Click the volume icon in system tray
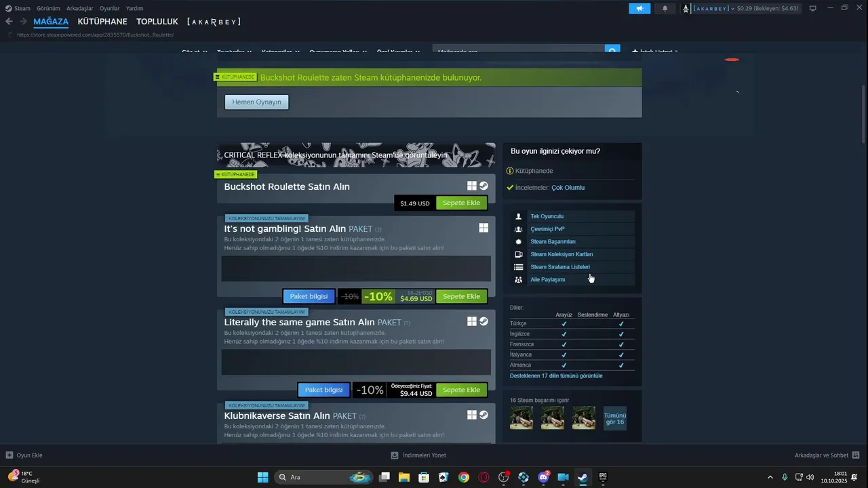Screen dimensions: 868x488 (x=810, y=477)
